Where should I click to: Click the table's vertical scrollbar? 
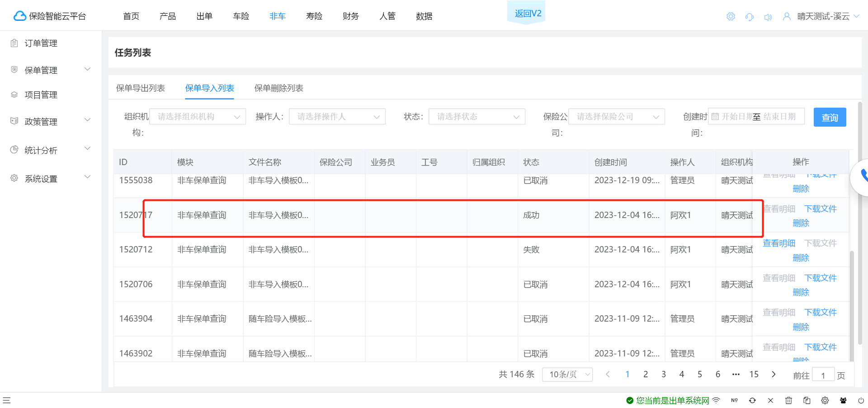(852, 306)
